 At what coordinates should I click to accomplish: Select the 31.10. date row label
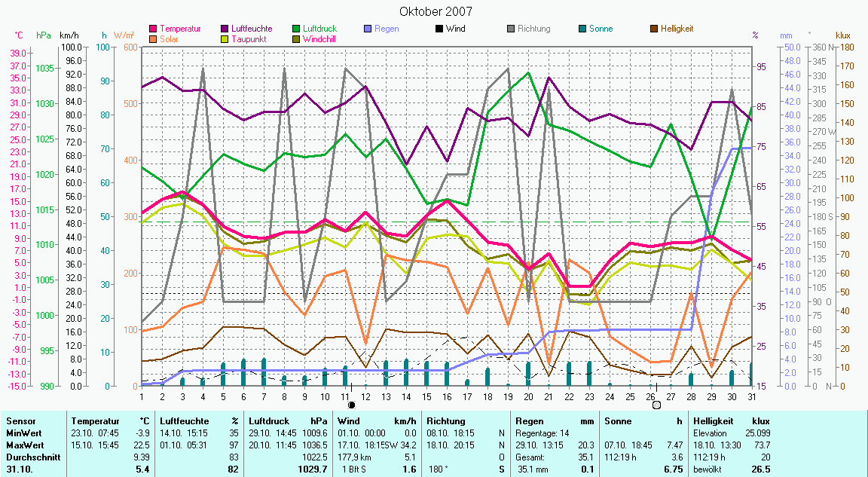coord(20,469)
